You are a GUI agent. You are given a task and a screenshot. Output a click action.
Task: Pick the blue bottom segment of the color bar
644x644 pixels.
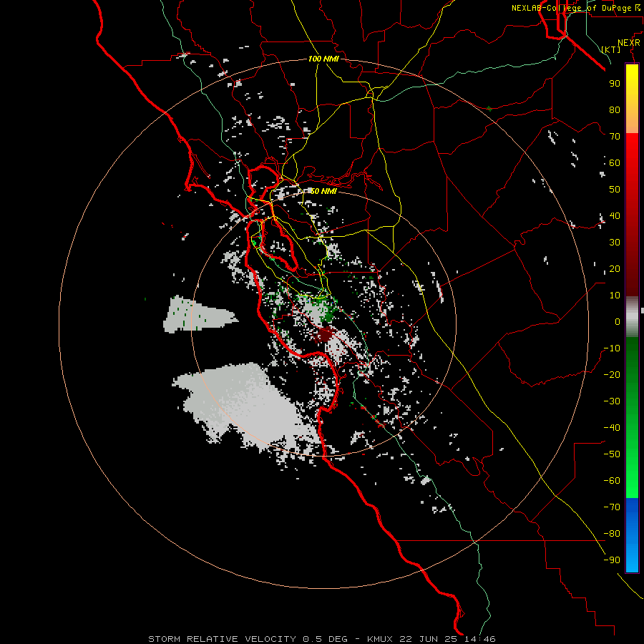(632, 535)
